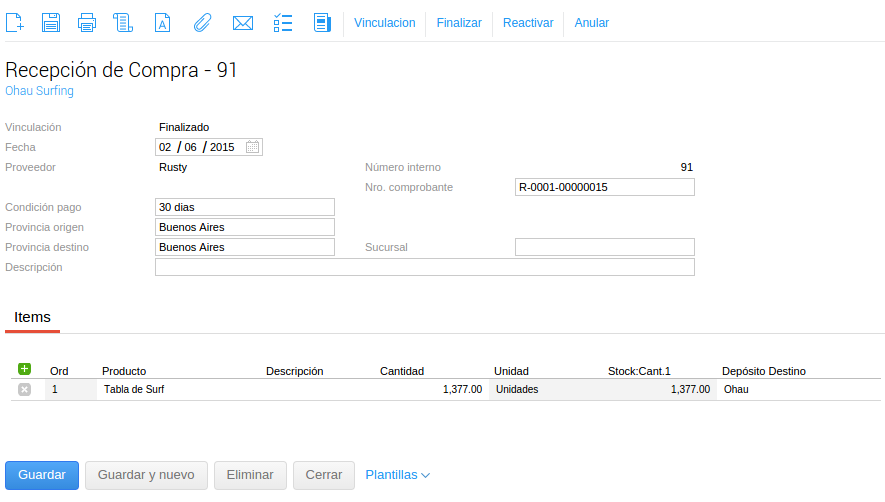The width and height of the screenshot is (885, 502).
Task: Open the calendar picker next to Fecha
Action: tap(252, 147)
